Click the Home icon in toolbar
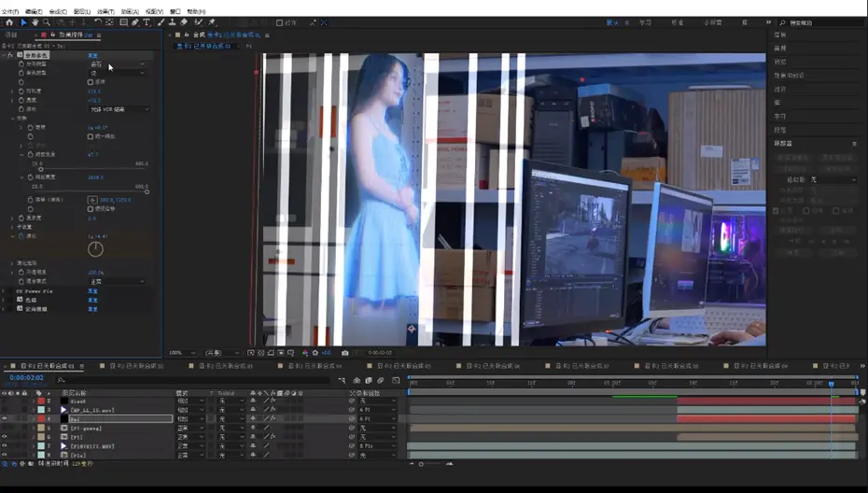Screen dimensions: 868x493 tap(9, 22)
